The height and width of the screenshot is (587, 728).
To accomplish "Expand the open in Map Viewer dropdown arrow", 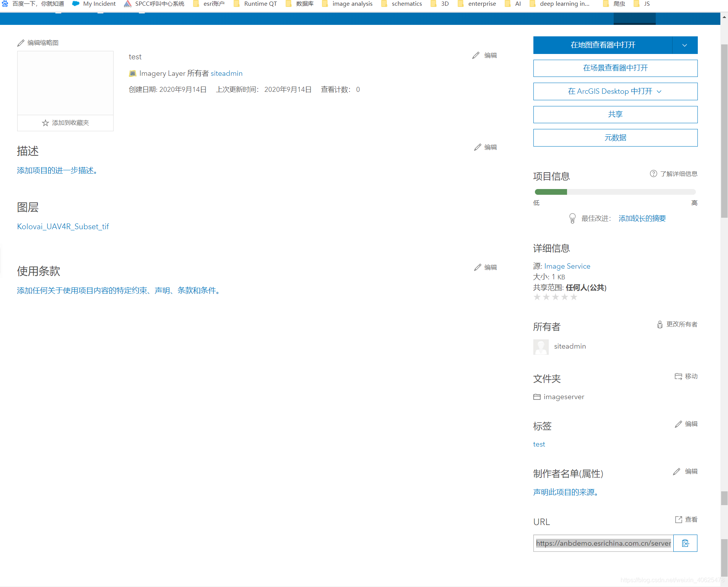I will pos(685,45).
